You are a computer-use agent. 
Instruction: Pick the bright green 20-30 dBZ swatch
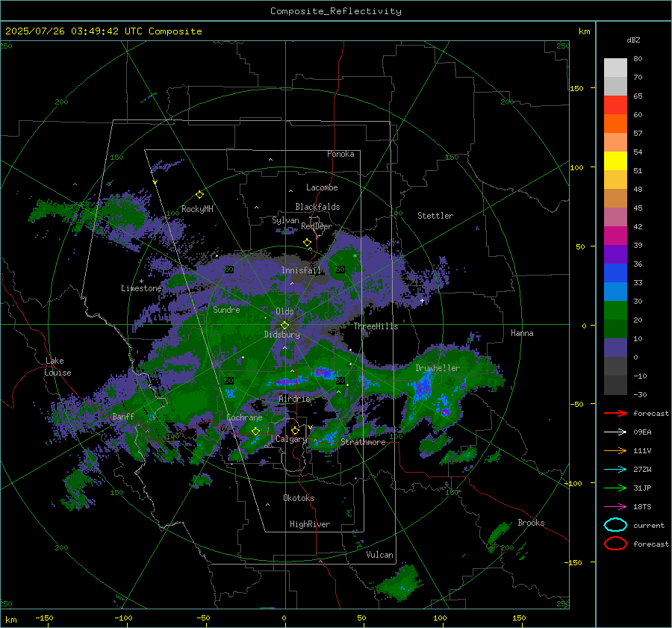click(615, 311)
